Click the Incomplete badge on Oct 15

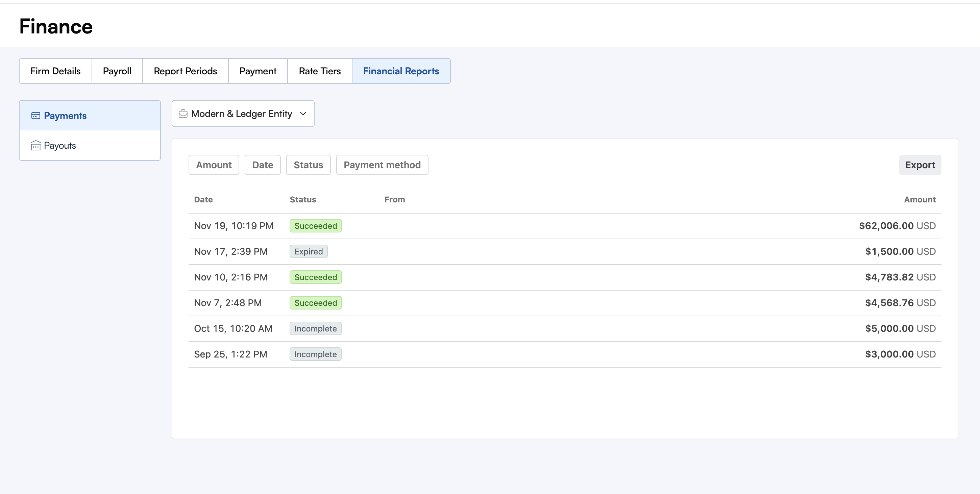(x=315, y=328)
